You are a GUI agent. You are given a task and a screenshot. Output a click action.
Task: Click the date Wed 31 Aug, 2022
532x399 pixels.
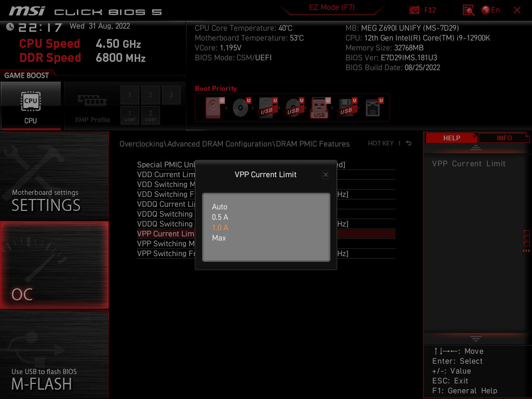point(100,26)
